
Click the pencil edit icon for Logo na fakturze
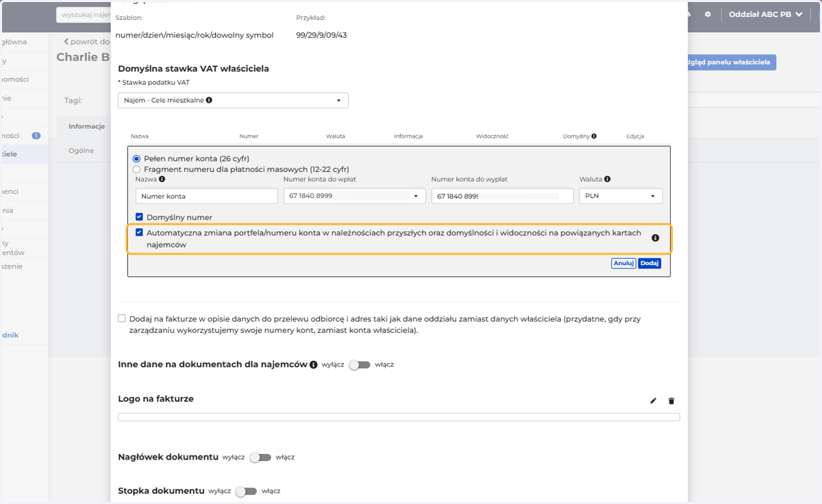click(x=653, y=401)
